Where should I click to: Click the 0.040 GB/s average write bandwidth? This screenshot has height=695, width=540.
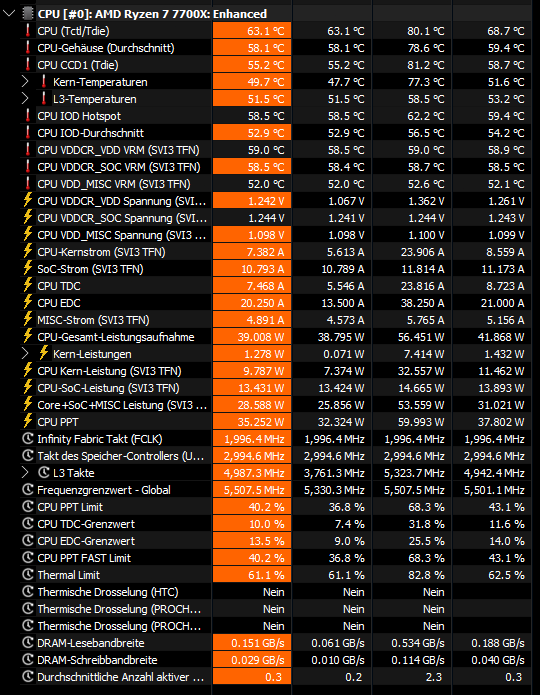coord(498,660)
